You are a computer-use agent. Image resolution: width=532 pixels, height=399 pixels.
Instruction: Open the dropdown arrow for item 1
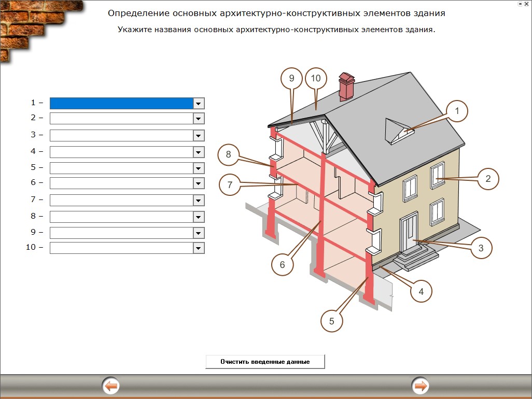pyautogui.click(x=198, y=104)
